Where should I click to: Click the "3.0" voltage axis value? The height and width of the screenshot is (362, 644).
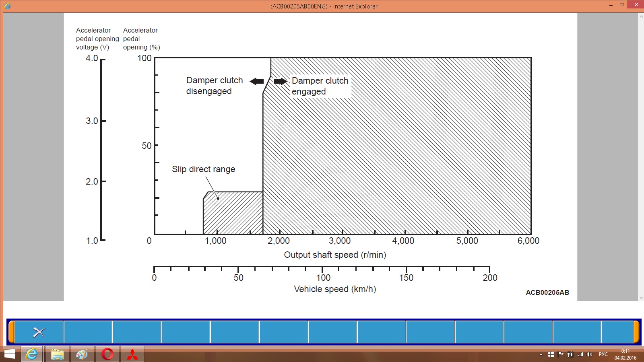click(92, 121)
